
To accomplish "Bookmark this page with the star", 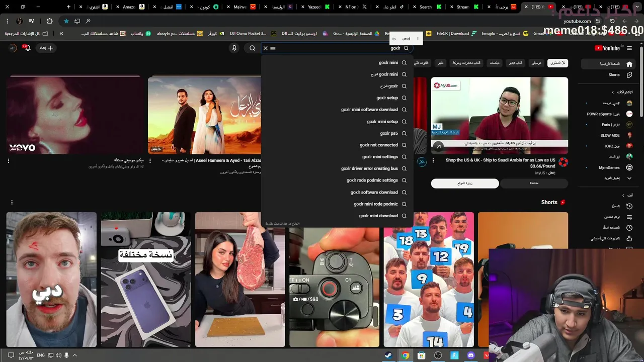I will [66, 21].
